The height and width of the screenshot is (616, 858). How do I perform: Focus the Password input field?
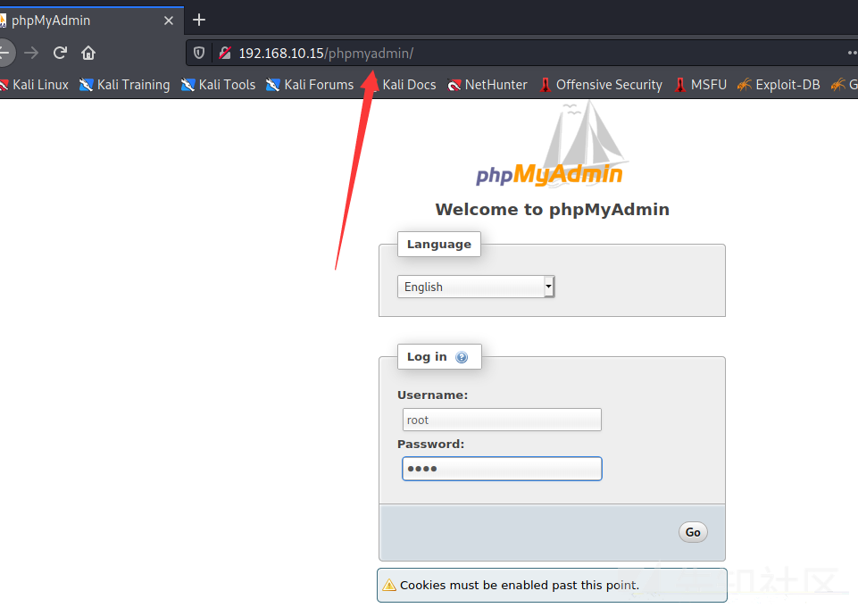coord(502,469)
